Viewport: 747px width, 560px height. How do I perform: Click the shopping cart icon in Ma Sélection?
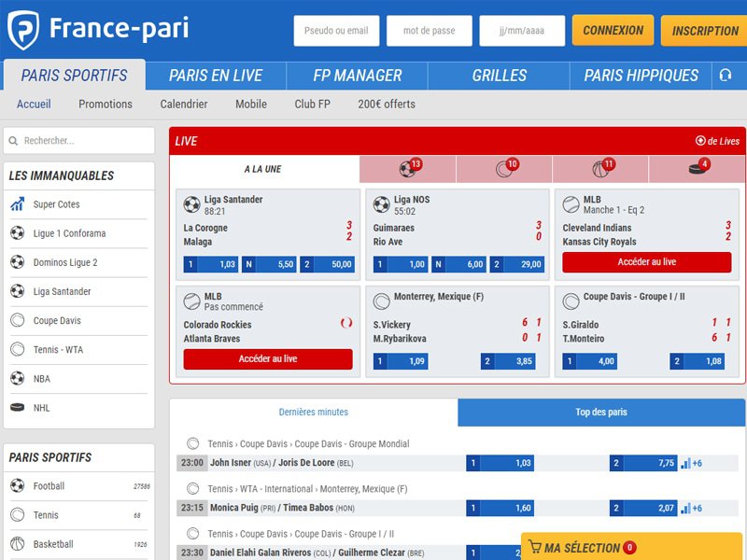(534, 547)
